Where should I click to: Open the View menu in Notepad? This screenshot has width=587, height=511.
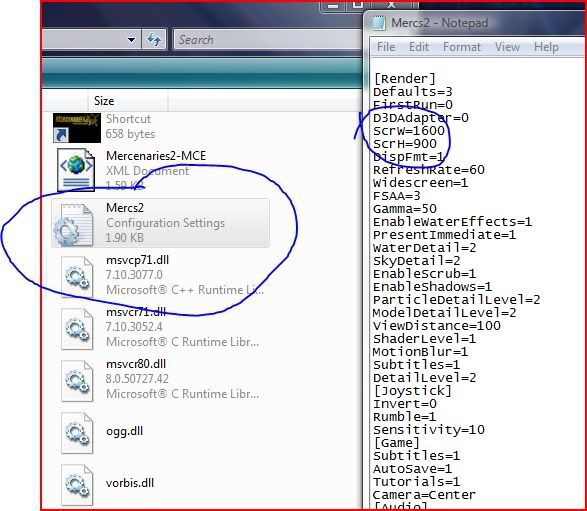point(507,47)
